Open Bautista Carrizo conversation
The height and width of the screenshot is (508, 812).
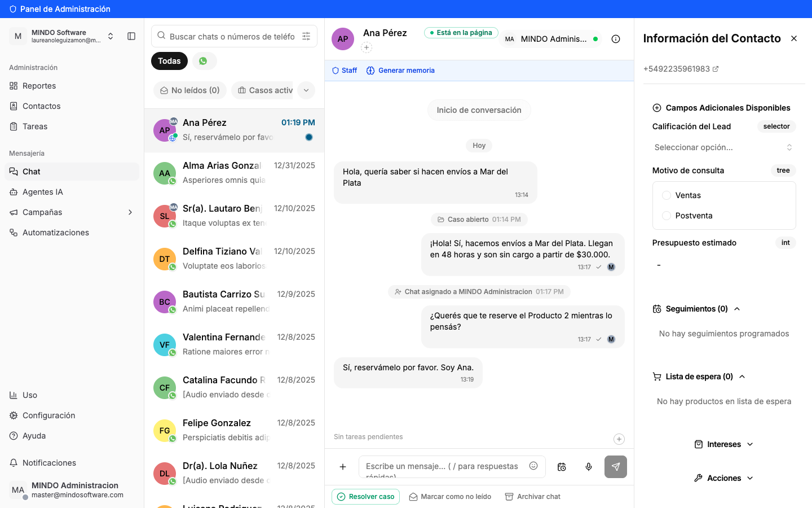coord(235,302)
